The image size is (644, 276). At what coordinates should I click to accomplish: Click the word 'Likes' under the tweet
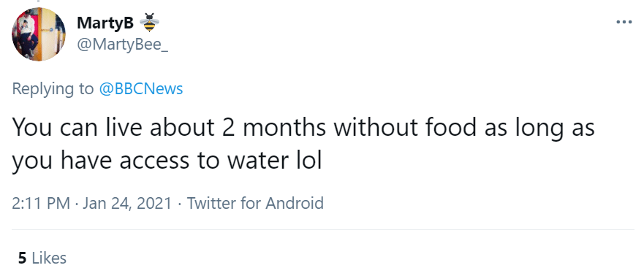point(49,258)
